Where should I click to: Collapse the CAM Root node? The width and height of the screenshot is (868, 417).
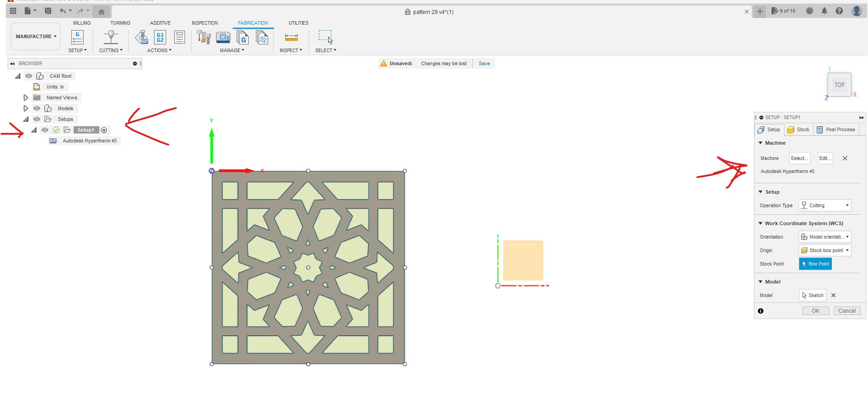click(18, 76)
